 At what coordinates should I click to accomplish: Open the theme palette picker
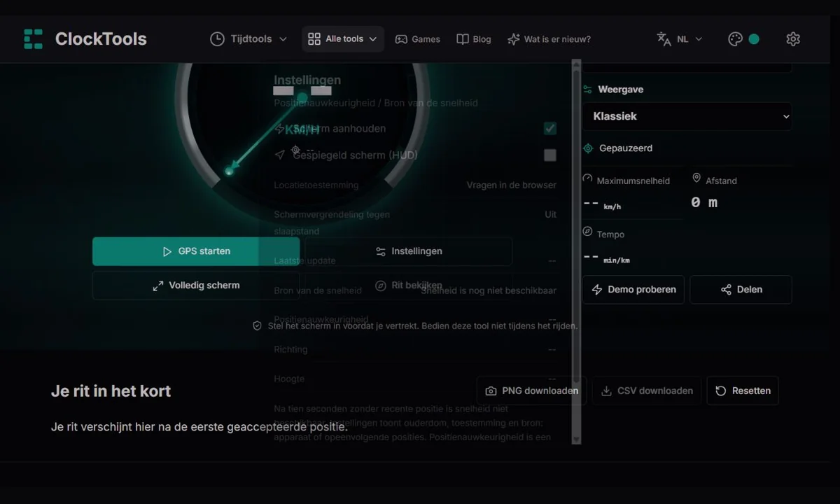point(743,39)
